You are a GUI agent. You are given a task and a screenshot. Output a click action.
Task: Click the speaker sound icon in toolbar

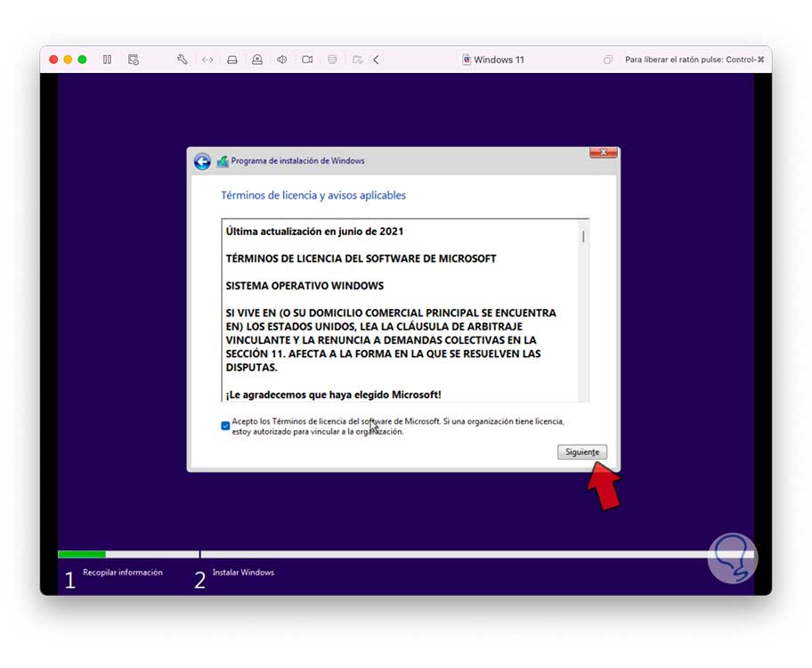click(x=281, y=60)
